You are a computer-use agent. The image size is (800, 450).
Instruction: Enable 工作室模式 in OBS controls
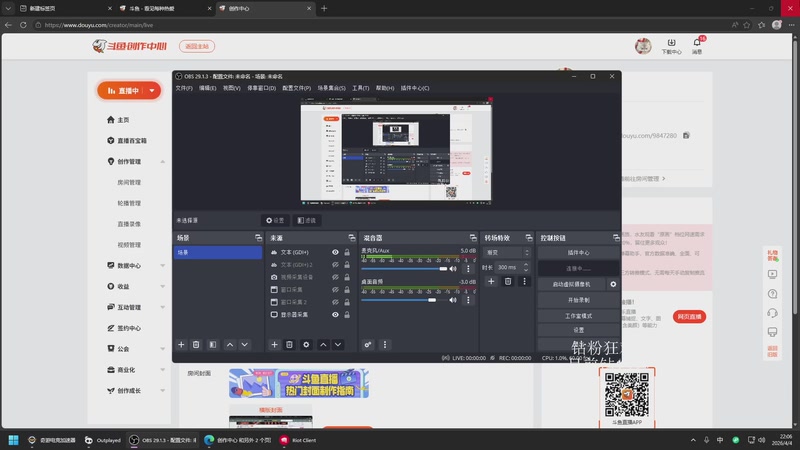pos(579,316)
